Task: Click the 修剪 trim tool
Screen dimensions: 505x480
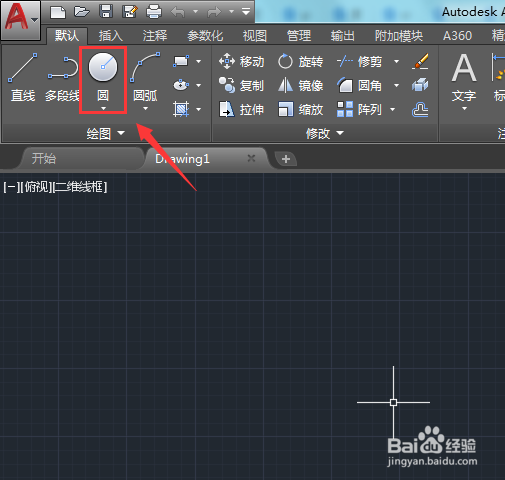Action: click(x=359, y=62)
